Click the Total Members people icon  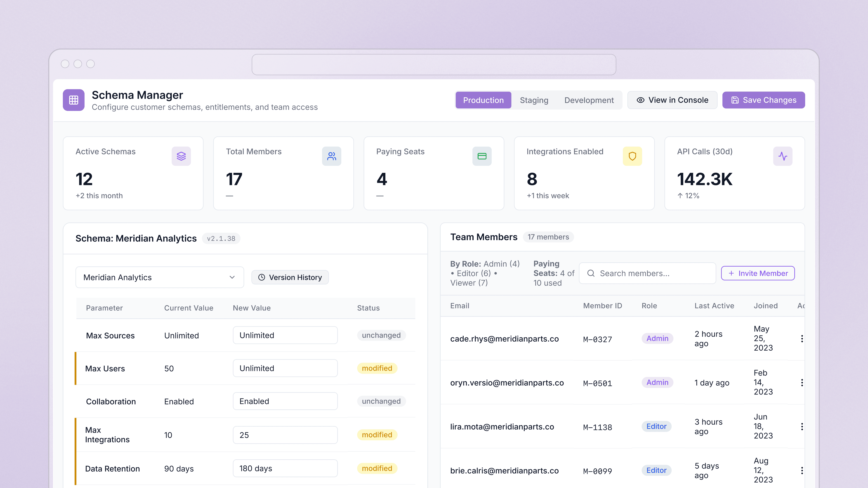[332, 156]
